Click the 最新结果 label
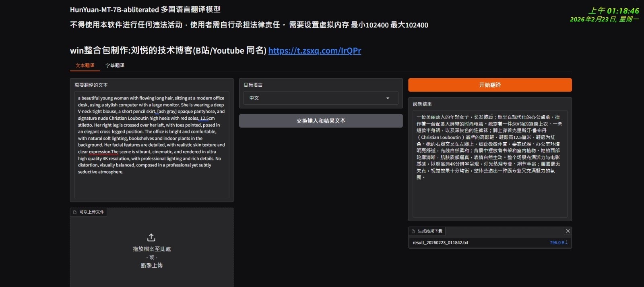644x287 pixels. coord(422,104)
